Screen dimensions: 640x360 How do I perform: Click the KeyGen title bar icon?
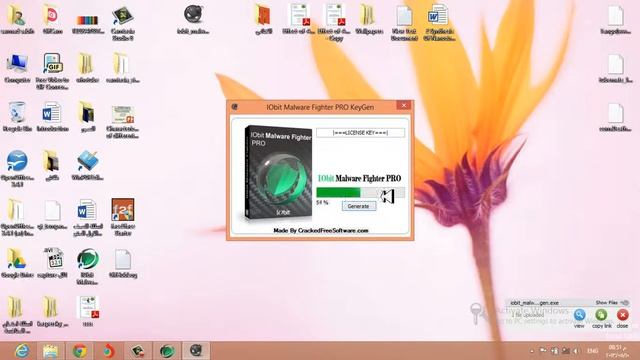click(235, 107)
